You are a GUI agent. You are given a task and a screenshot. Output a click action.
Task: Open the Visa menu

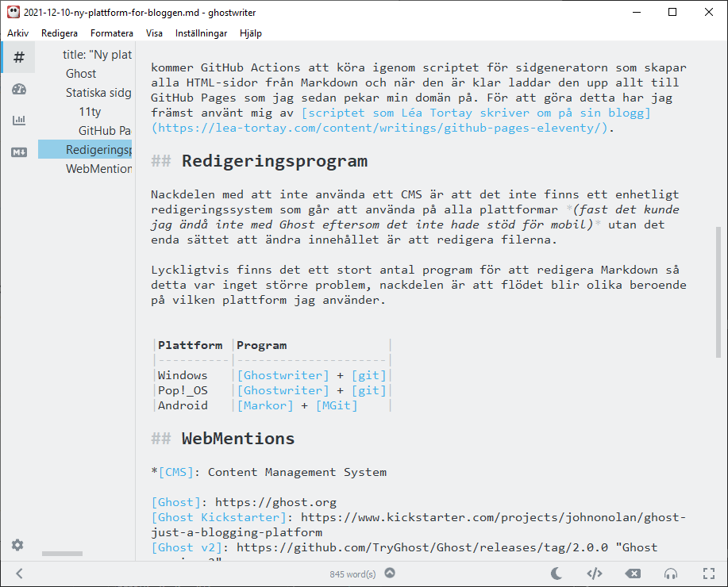tap(153, 33)
